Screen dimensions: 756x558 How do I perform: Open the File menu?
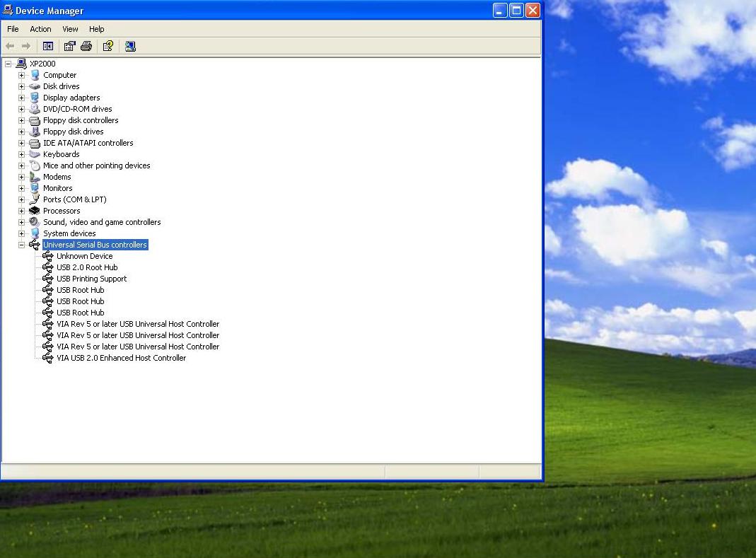pyautogui.click(x=13, y=29)
